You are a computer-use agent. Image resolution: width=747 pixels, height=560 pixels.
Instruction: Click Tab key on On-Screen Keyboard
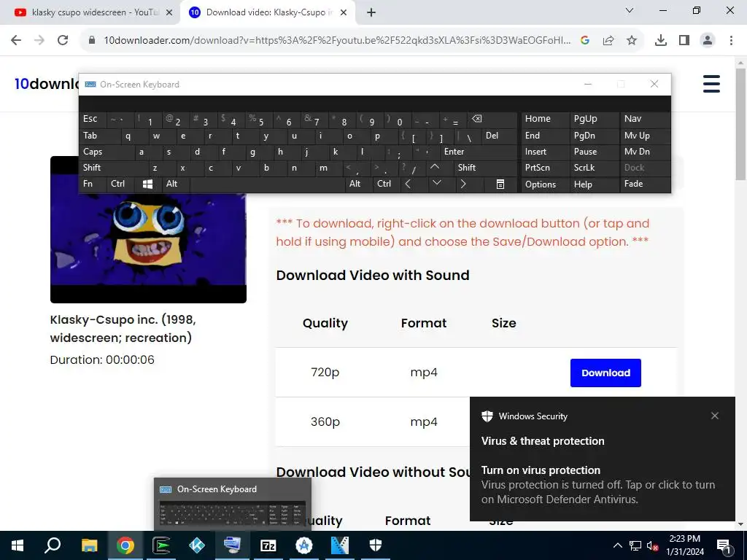98,136
